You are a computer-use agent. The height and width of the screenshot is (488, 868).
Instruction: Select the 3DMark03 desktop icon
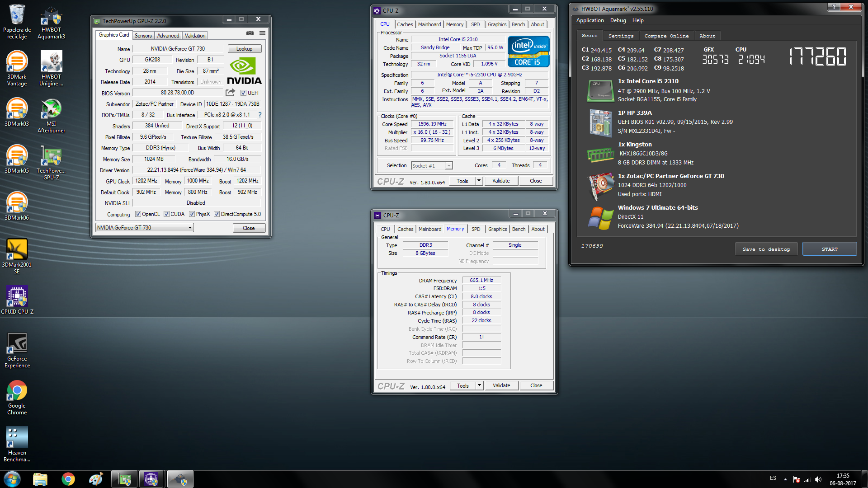(x=17, y=112)
